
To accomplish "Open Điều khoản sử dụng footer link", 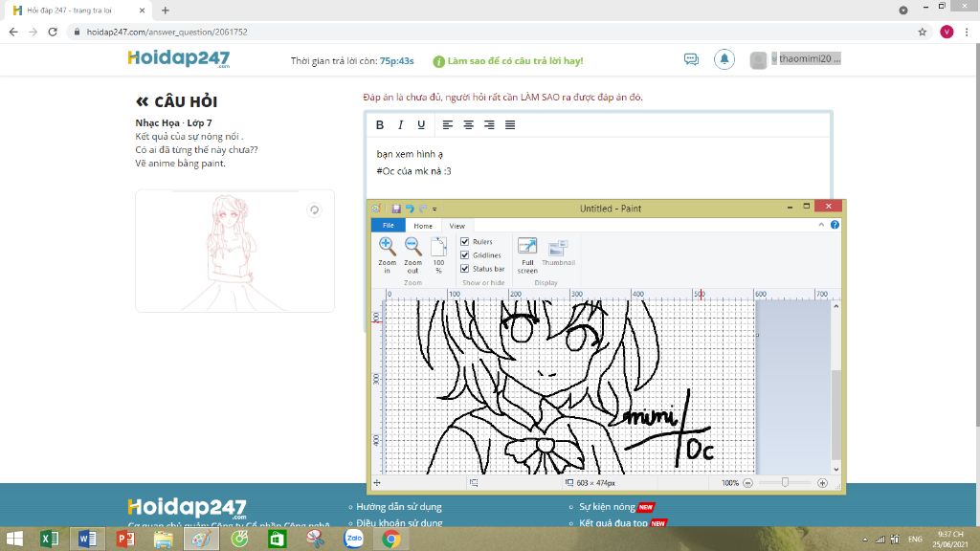I will pos(399,523).
